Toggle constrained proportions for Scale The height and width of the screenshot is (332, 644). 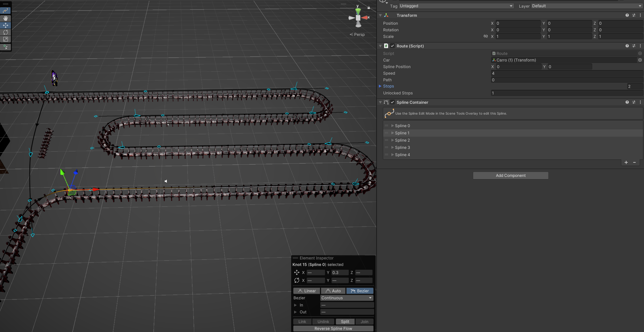click(485, 37)
